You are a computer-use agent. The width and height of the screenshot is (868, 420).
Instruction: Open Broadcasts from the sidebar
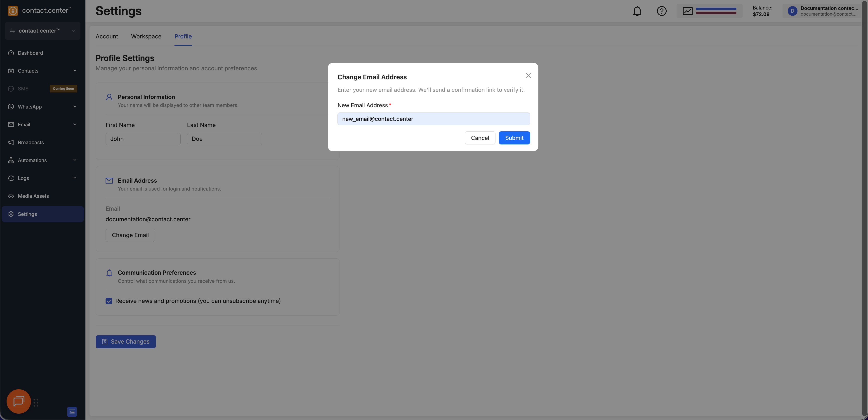point(31,142)
